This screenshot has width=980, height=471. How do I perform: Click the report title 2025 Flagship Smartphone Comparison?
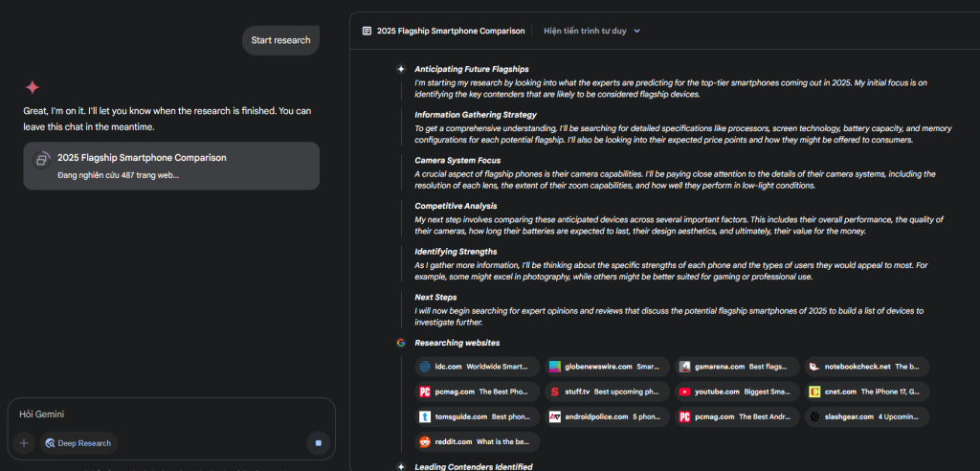click(x=451, y=31)
